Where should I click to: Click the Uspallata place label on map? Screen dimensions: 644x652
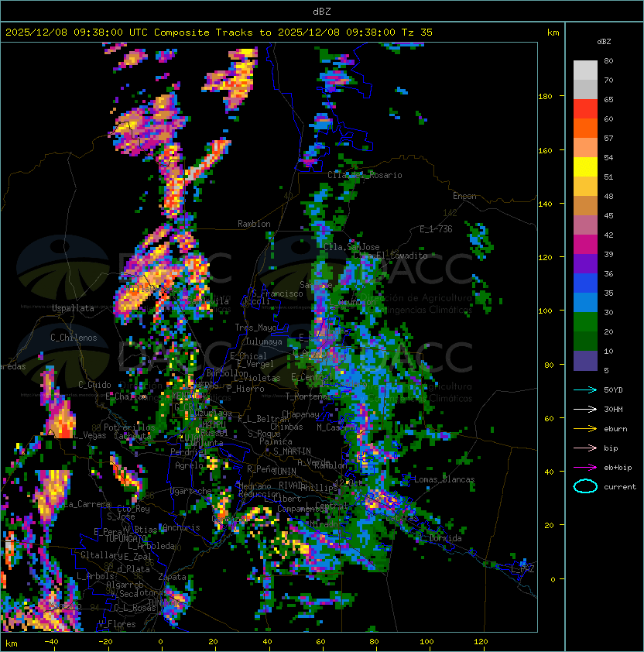pos(73,308)
